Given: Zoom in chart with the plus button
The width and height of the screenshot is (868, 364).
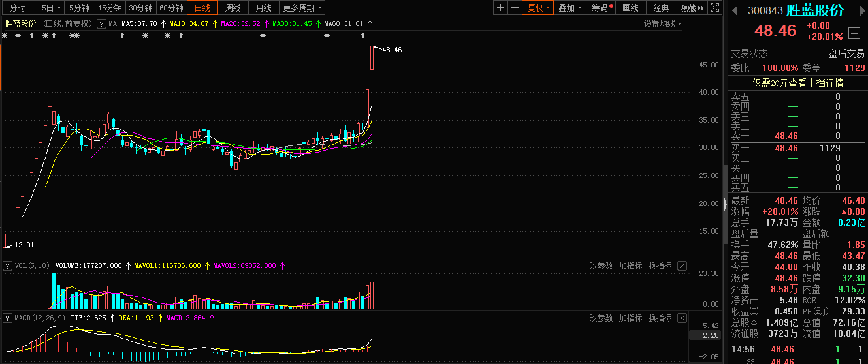Looking at the screenshot, I should 500,8.
